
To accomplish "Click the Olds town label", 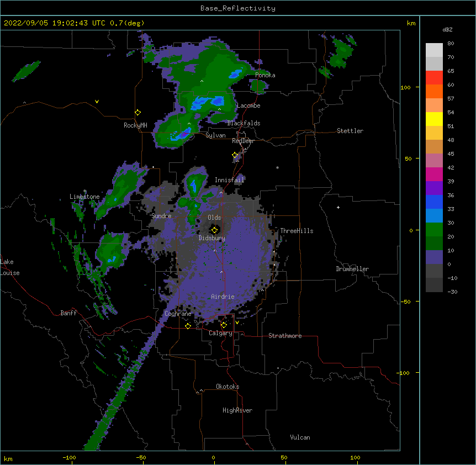I will (x=214, y=218).
